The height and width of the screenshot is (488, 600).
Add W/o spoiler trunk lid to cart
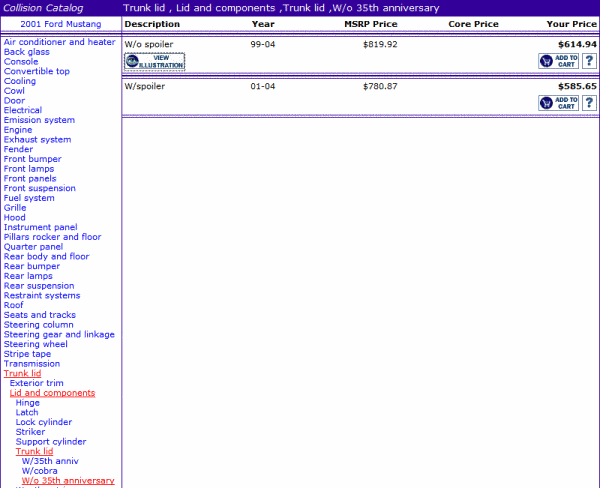(x=558, y=61)
